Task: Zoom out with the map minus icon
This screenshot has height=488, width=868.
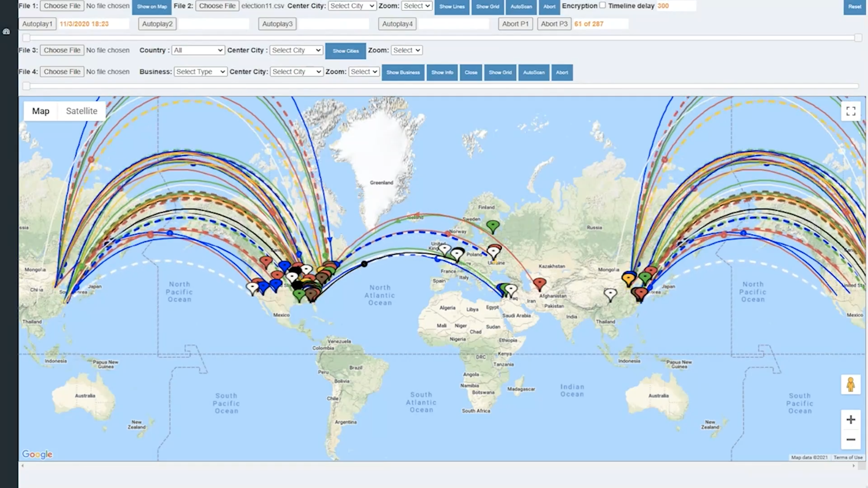Action: point(851,440)
